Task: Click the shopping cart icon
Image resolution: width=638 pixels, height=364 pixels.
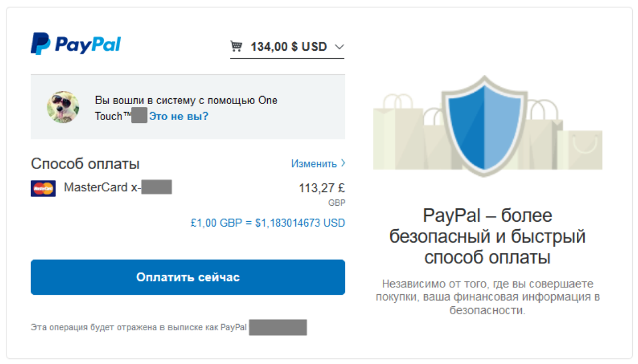Action: (236, 46)
